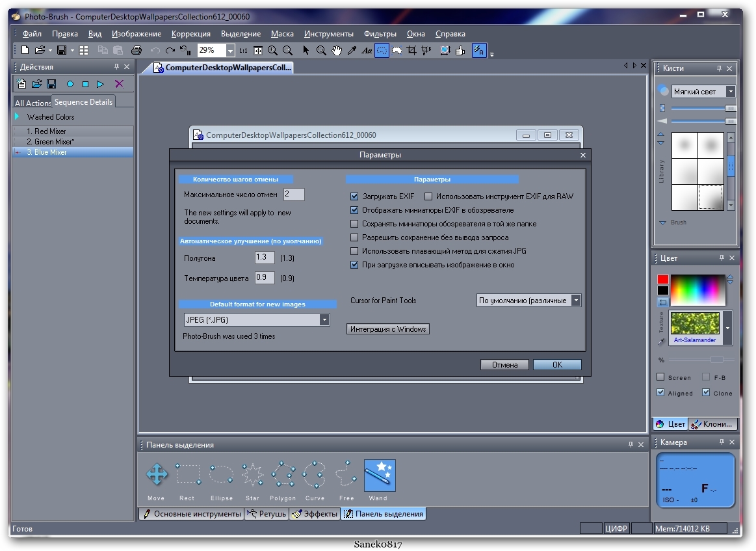Switch to the Ретушь tab

click(267, 514)
